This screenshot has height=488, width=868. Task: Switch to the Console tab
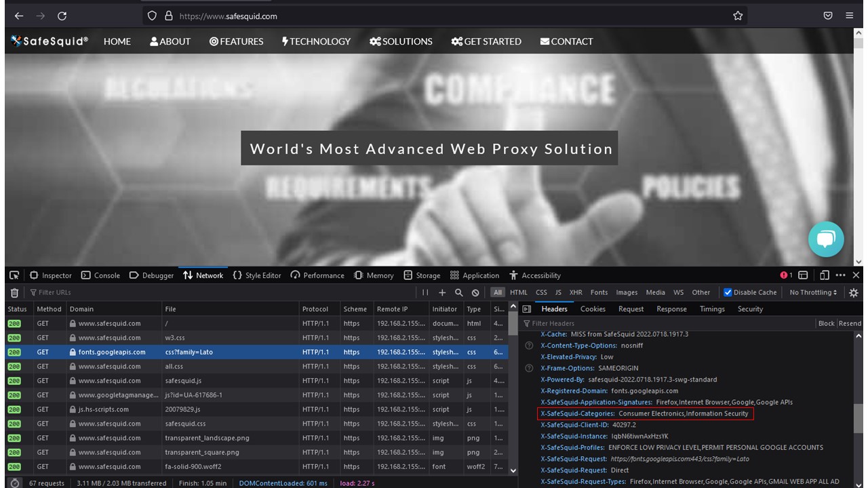point(100,275)
